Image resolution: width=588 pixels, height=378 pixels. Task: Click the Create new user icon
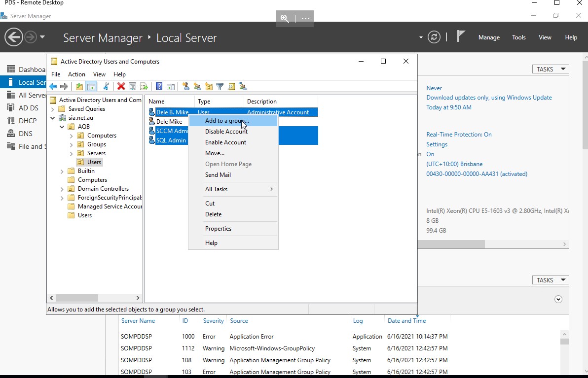pyautogui.click(x=185, y=87)
